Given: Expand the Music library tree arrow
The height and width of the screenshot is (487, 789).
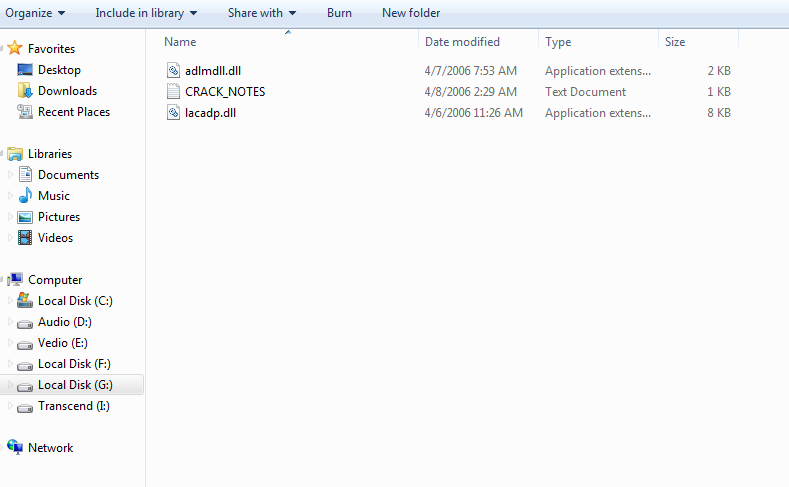Looking at the screenshot, I should coord(10,196).
